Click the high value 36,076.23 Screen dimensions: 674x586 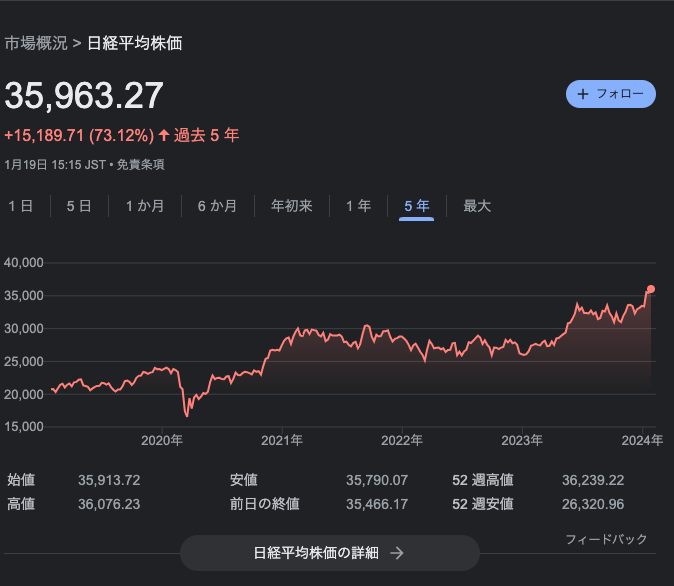pyautogui.click(x=109, y=504)
